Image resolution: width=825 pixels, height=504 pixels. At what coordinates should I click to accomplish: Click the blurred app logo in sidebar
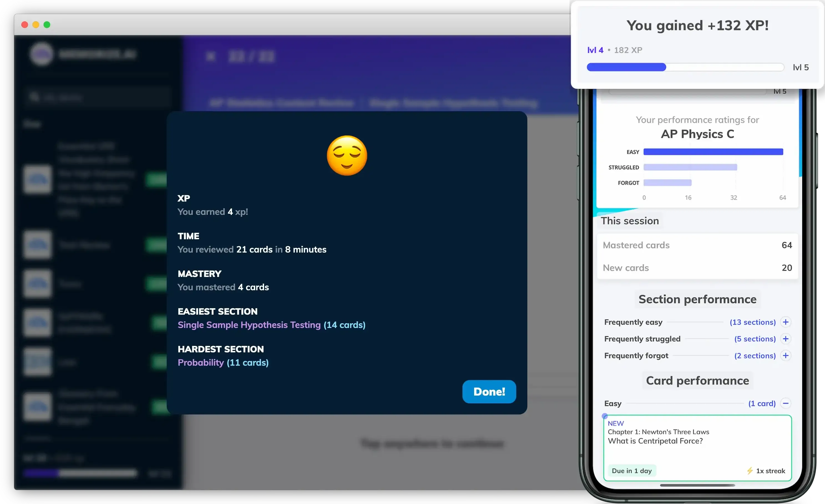pos(42,54)
